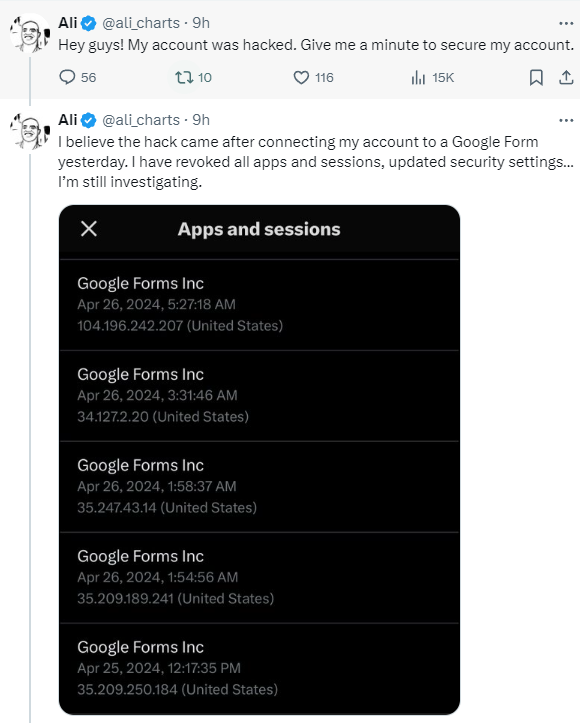This screenshot has width=580, height=723.
Task: Open the Apps and sessions image attachment
Action: [x=259, y=460]
